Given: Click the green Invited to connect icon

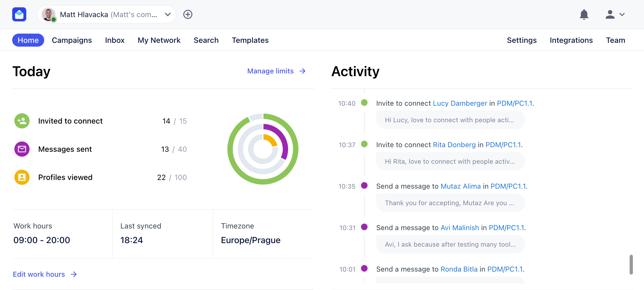Looking at the screenshot, I should point(22,121).
